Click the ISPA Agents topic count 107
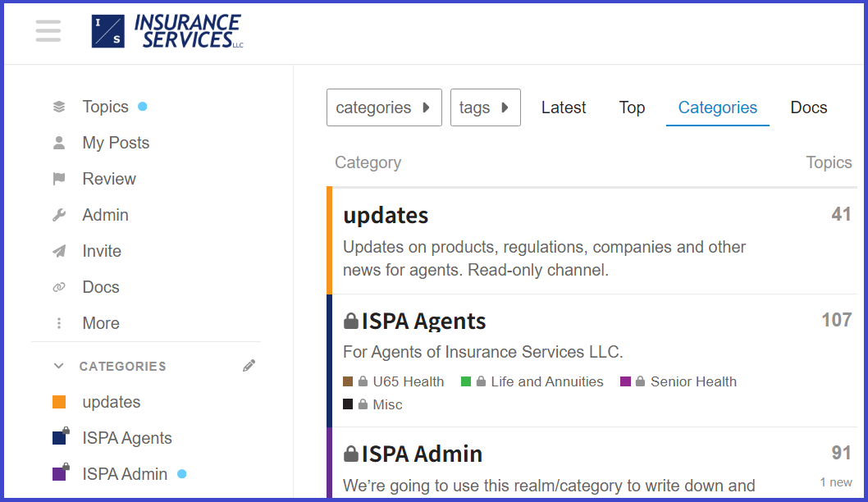The height and width of the screenshot is (502, 868). coord(837,320)
